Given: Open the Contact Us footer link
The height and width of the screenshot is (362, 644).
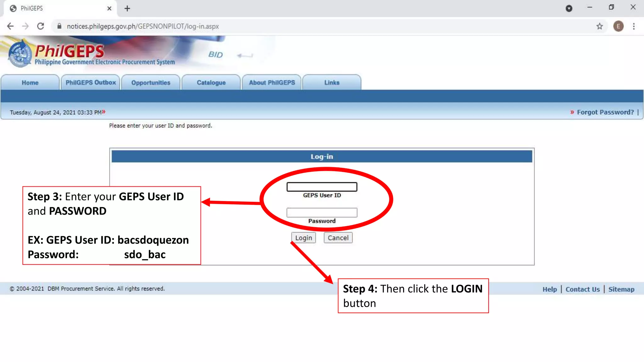Looking at the screenshot, I should [582, 289].
